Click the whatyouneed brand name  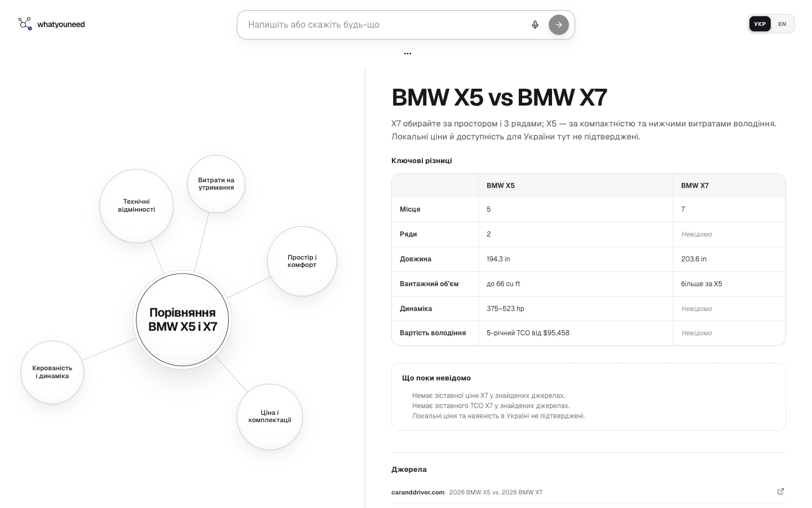pos(61,24)
